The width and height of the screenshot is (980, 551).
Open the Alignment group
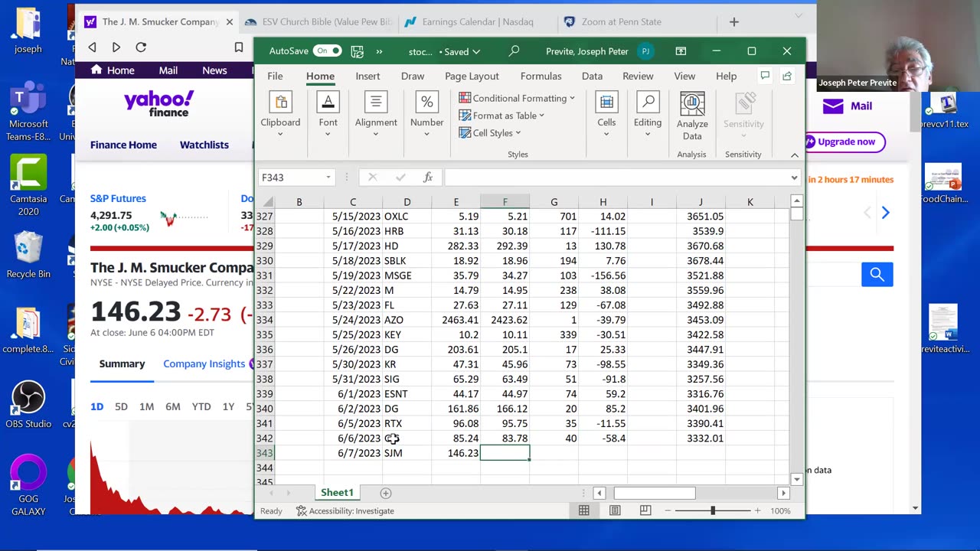pyautogui.click(x=376, y=115)
